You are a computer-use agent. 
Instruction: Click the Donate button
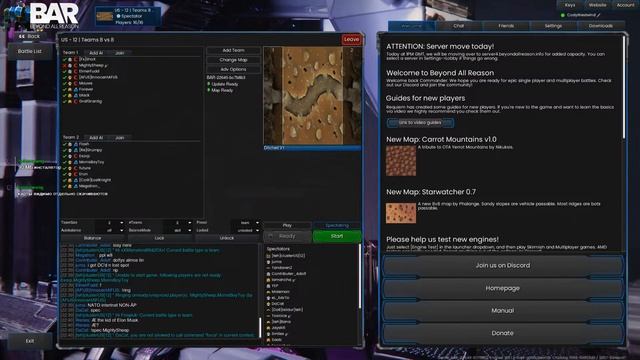click(502, 333)
